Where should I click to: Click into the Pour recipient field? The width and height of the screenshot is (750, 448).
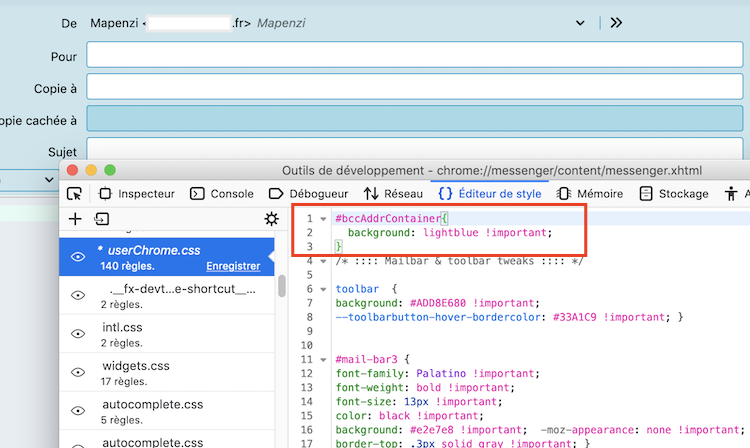pyautogui.click(x=415, y=55)
